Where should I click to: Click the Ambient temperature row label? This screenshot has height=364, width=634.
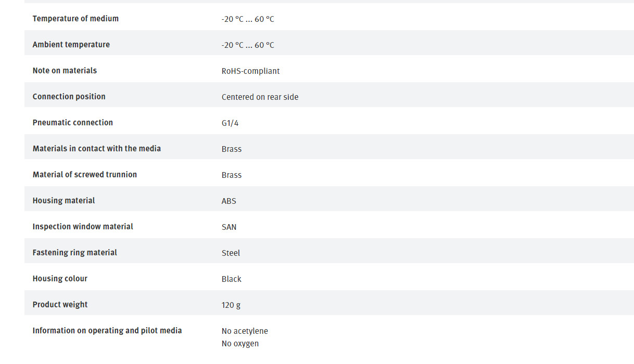71,45
